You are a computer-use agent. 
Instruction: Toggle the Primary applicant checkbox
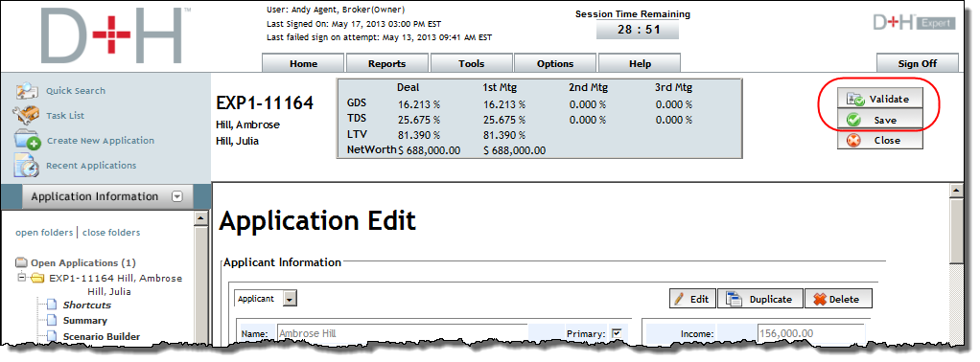click(x=618, y=333)
